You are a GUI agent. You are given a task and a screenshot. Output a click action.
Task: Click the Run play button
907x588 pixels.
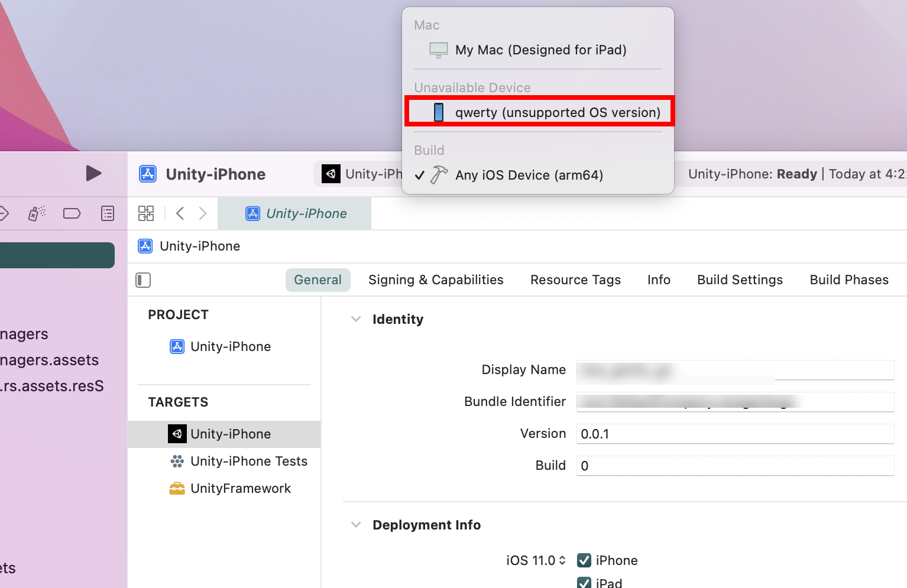coord(93,173)
